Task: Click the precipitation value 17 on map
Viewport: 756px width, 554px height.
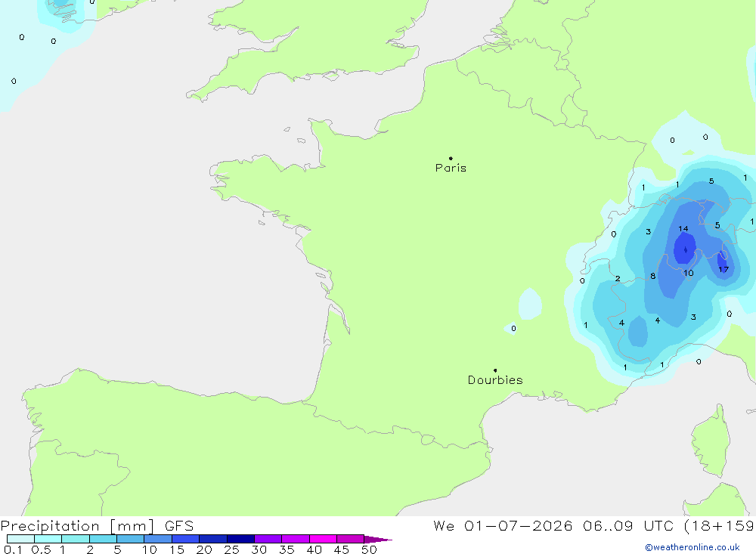Action: (723, 270)
